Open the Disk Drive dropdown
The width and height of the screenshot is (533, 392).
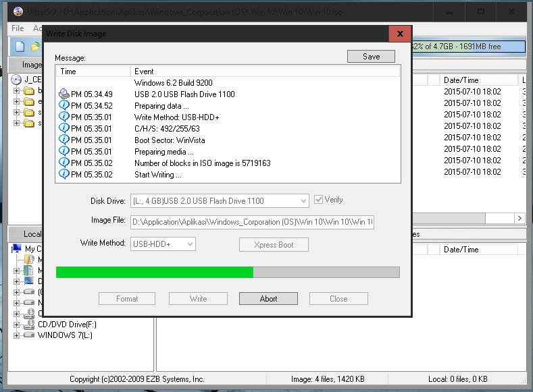pyautogui.click(x=303, y=201)
